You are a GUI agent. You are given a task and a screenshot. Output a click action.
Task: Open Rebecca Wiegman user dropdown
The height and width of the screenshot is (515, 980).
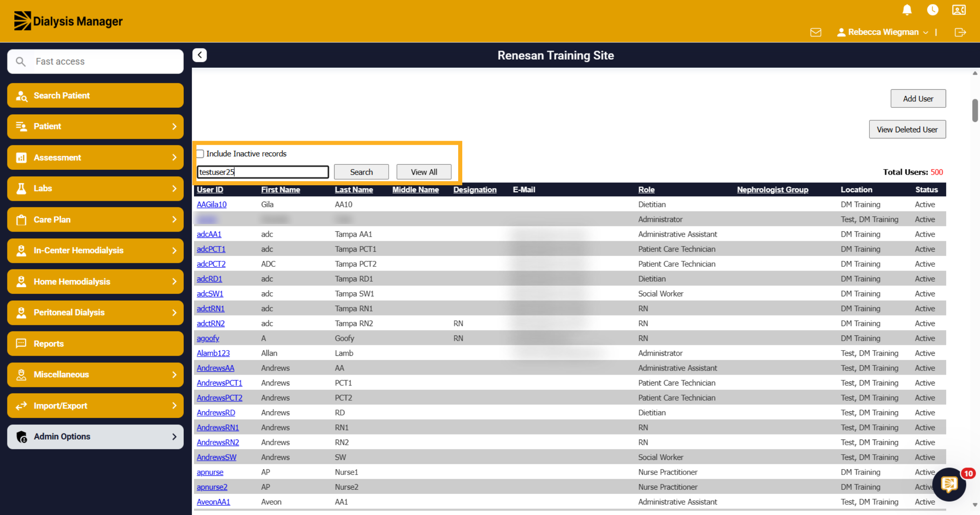pos(883,32)
